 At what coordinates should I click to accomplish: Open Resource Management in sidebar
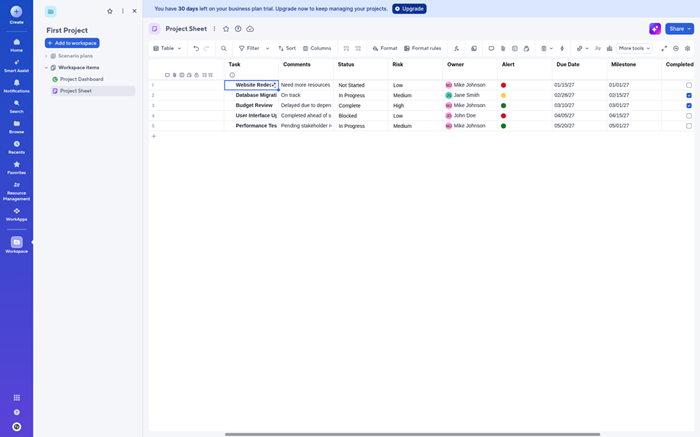17,191
